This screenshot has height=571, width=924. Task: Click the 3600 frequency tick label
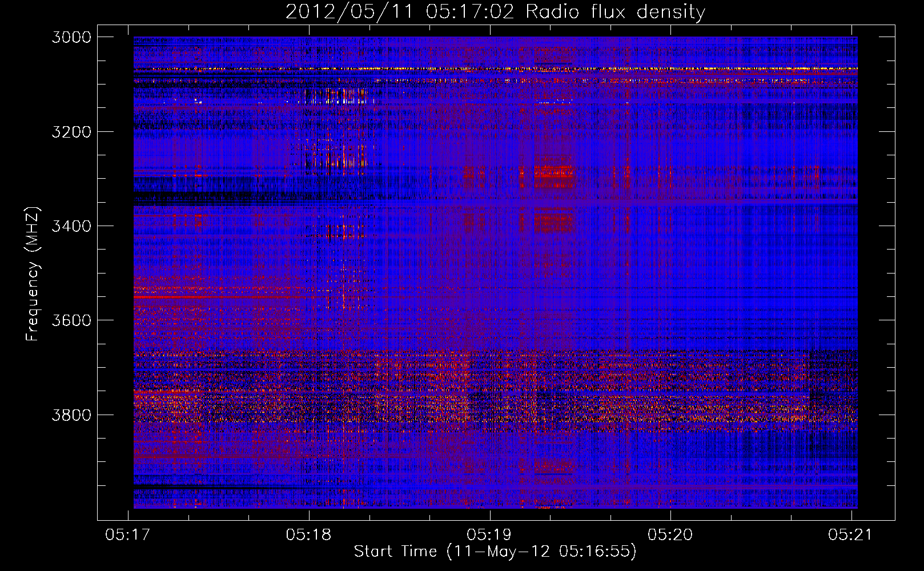[71, 320]
